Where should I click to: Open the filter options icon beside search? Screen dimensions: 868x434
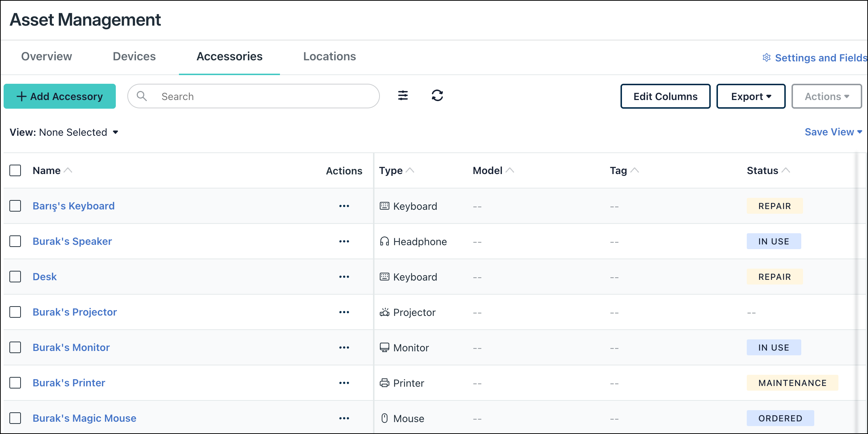(403, 96)
